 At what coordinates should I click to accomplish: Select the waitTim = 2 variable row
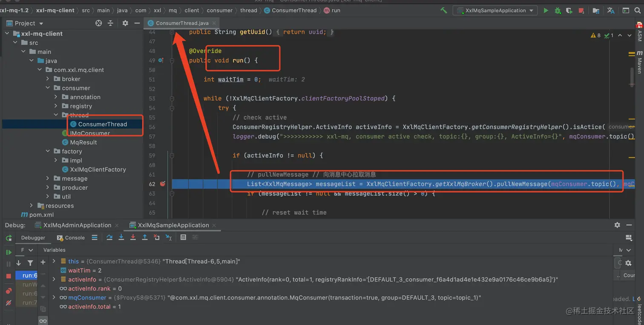coord(81,270)
